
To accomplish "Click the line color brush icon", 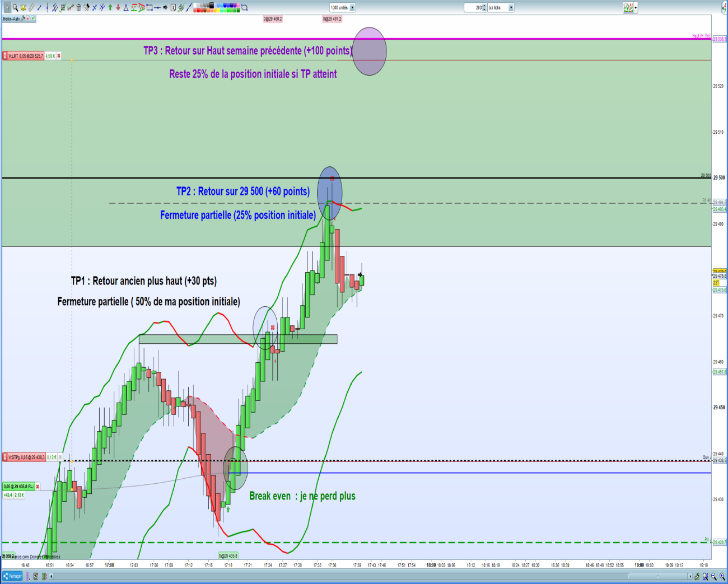I will (189, 8).
